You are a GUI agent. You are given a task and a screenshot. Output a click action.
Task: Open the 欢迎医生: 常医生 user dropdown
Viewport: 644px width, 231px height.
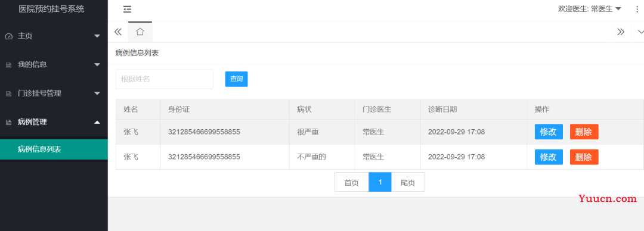click(589, 9)
